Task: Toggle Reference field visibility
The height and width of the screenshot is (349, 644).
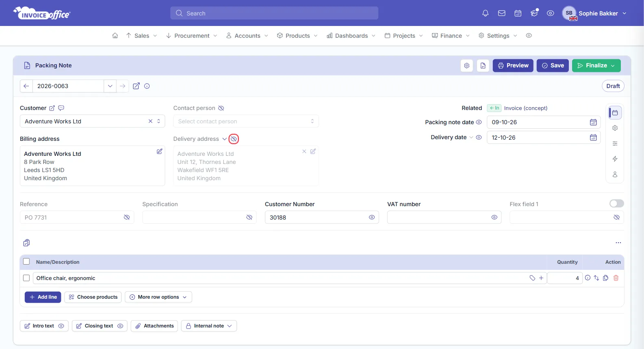Action: pyautogui.click(x=127, y=218)
